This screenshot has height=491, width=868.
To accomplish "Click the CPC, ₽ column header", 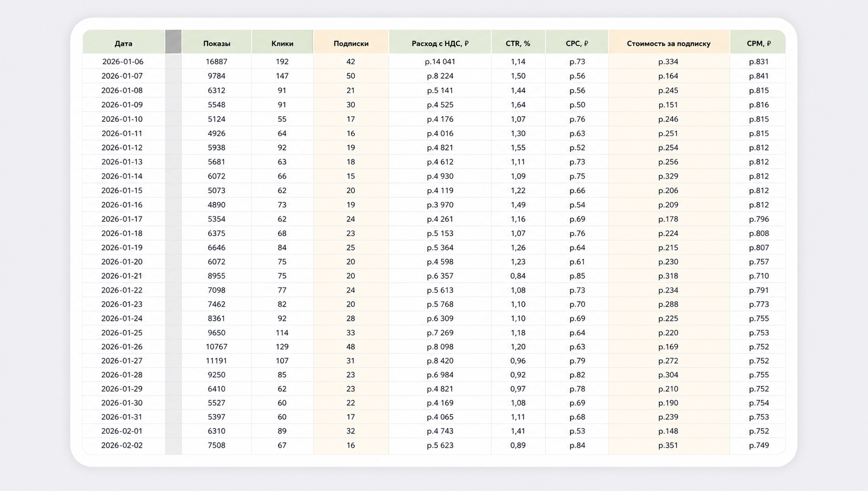I will [577, 43].
